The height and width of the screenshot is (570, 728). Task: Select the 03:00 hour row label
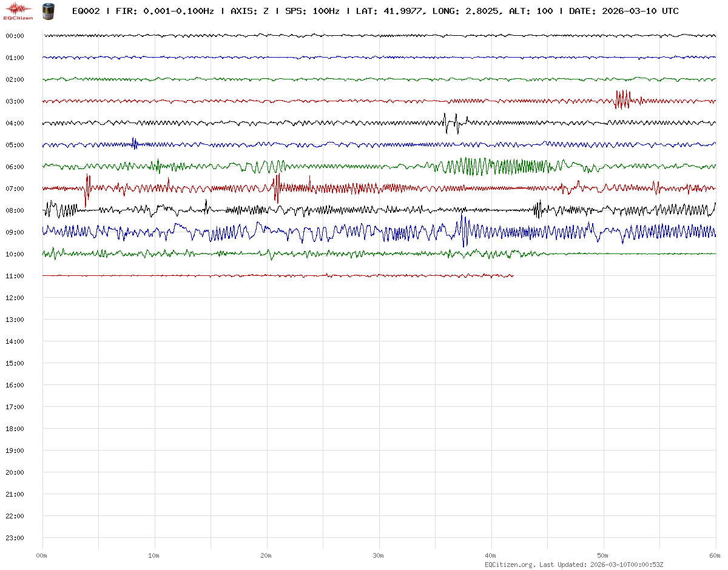(x=15, y=101)
